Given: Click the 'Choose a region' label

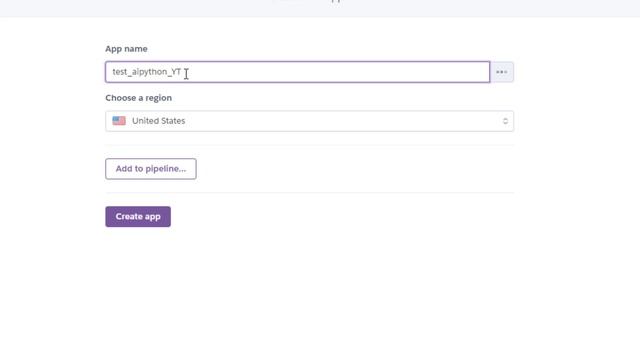Looking at the screenshot, I should tap(138, 98).
